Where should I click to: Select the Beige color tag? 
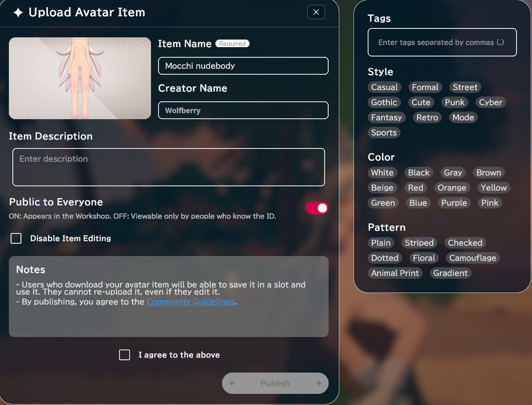coord(382,188)
